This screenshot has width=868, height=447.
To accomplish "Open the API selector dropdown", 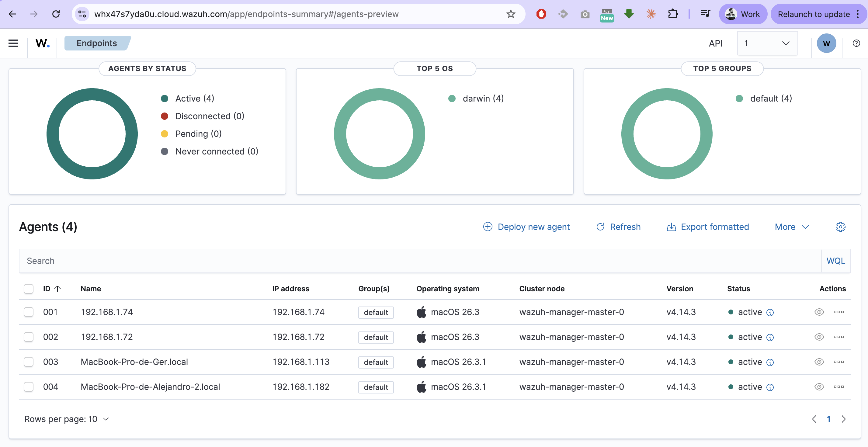I will (x=767, y=43).
